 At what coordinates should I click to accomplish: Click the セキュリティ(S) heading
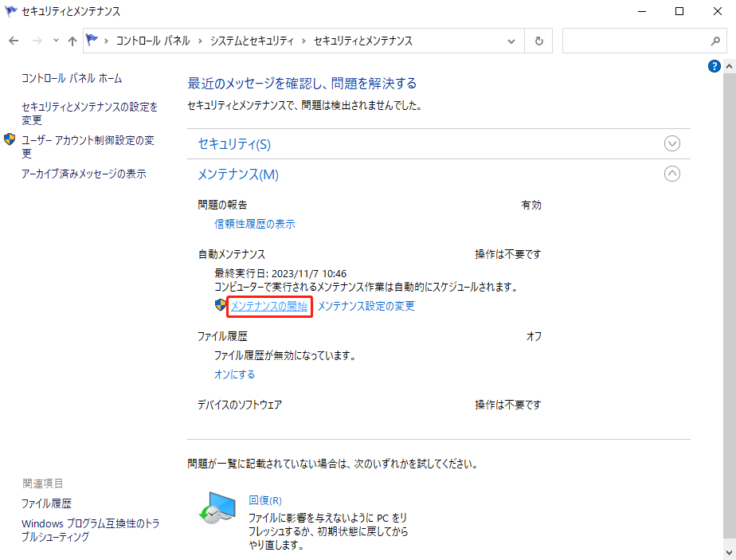(234, 144)
